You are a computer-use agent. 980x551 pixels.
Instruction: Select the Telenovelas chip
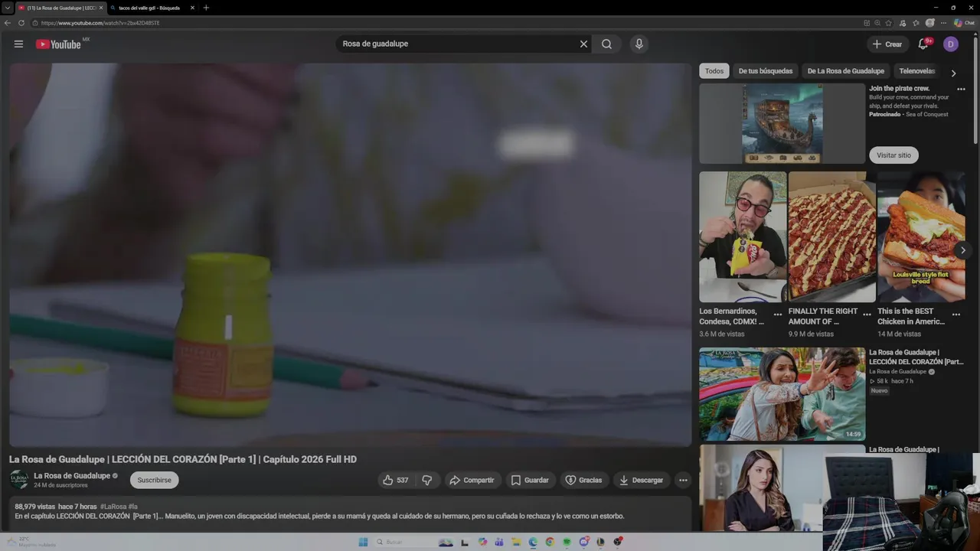pos(917,71)
